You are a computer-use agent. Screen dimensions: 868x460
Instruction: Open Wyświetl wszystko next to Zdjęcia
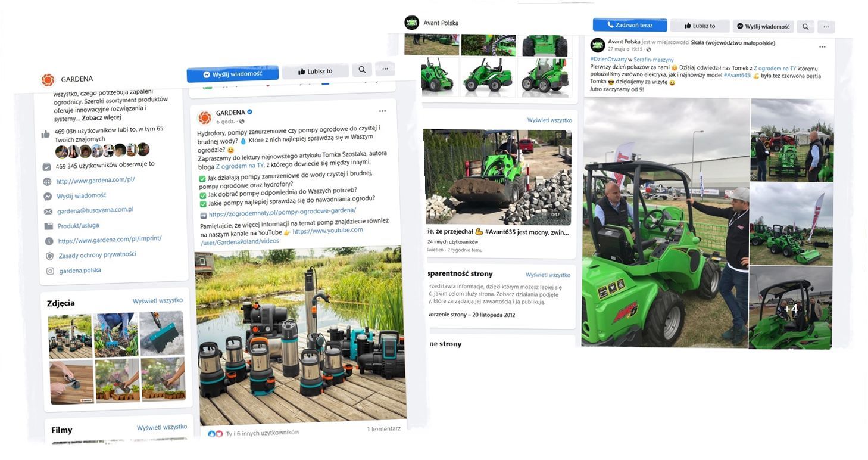point(158,300)
